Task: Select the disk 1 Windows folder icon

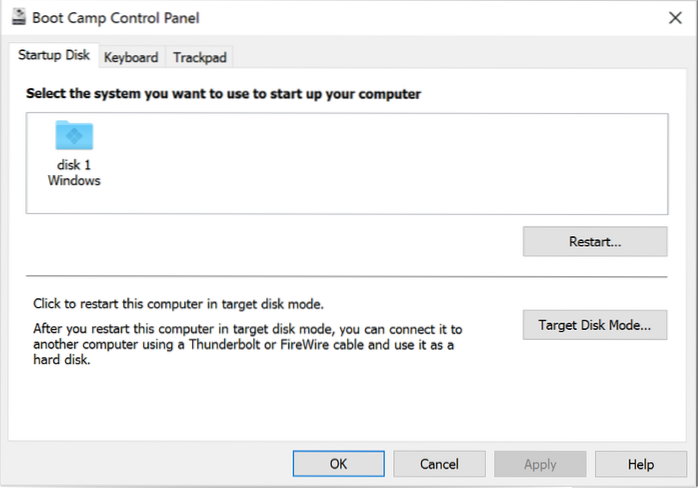Action: point(74,135)
